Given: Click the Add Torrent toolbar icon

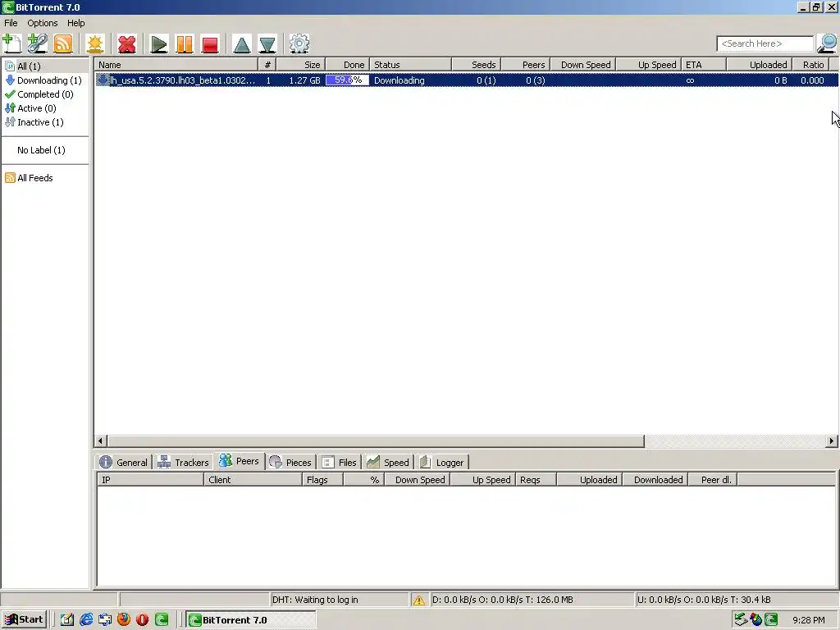Looking at the screenshot, I should point(11,43).
